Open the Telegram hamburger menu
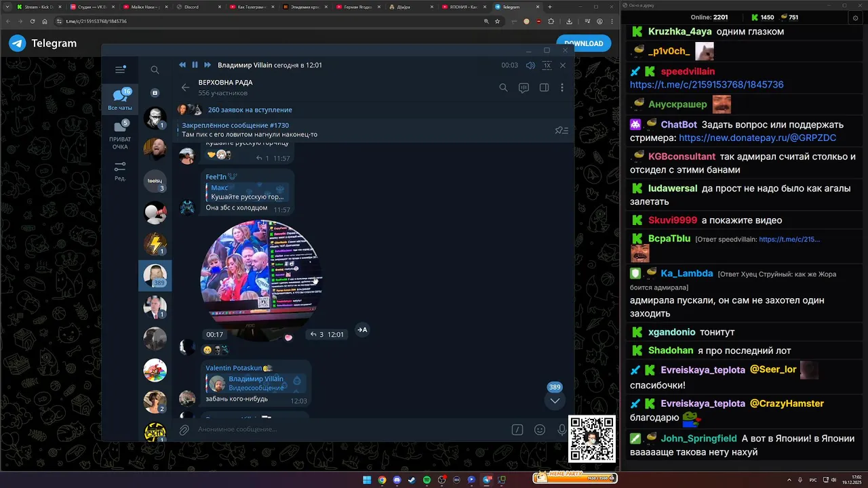 [120, 69]
